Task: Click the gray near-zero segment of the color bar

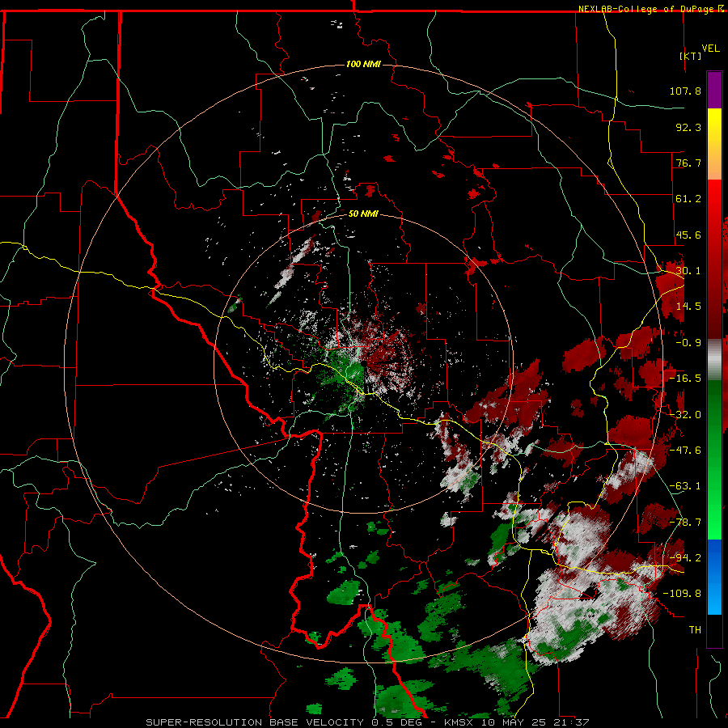Action: [x=714, y=360]
